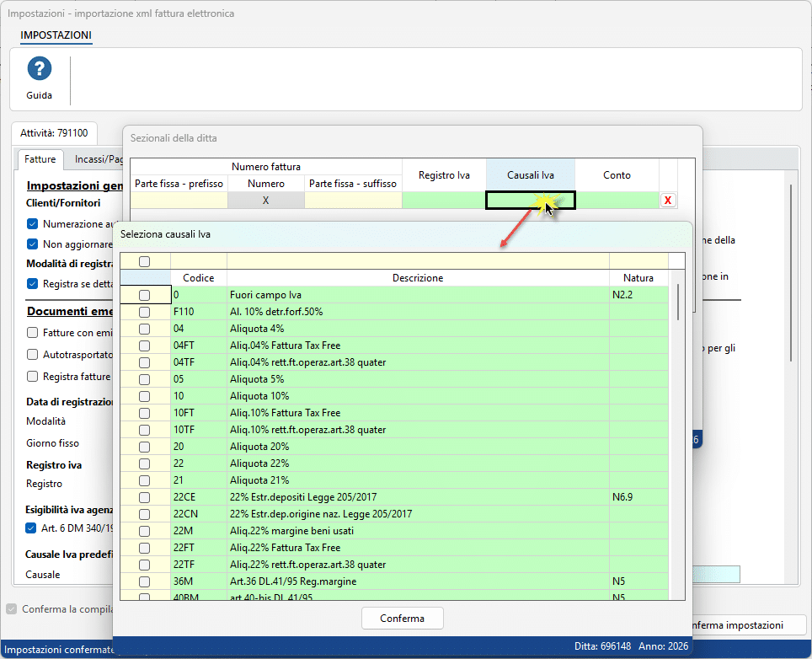Select checkbox for 22M margine beni usati

click(145, 531)
